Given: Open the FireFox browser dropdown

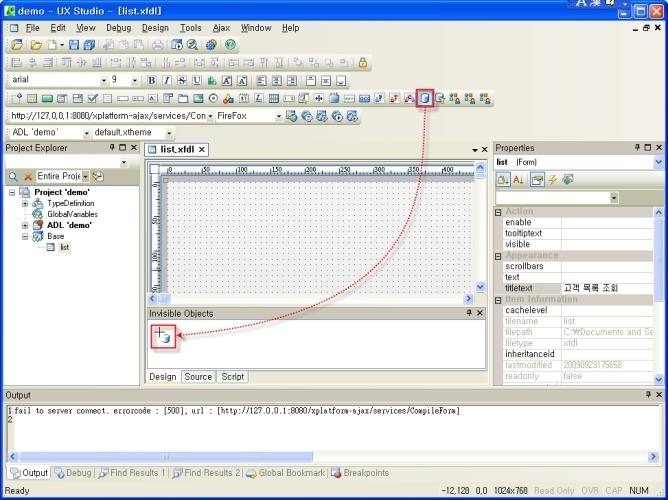Looking at the screenshot, I should click(x=279, y=116).
